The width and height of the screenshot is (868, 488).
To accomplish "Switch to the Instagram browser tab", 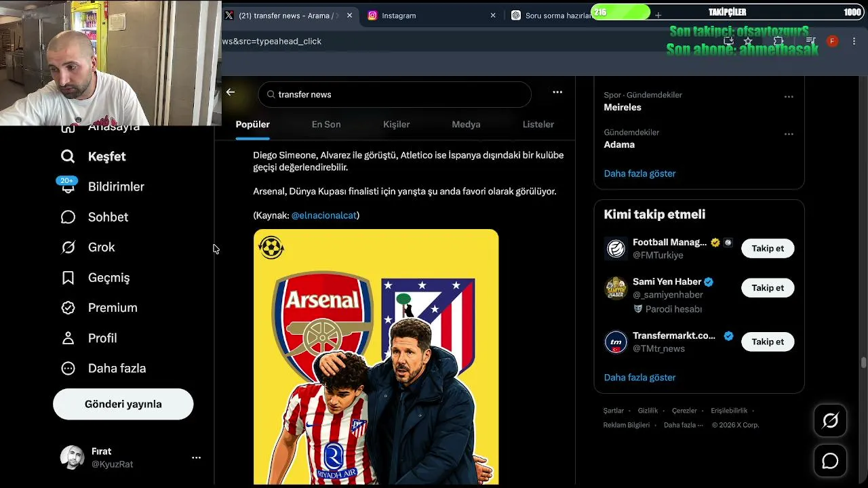I will [432, 16].
